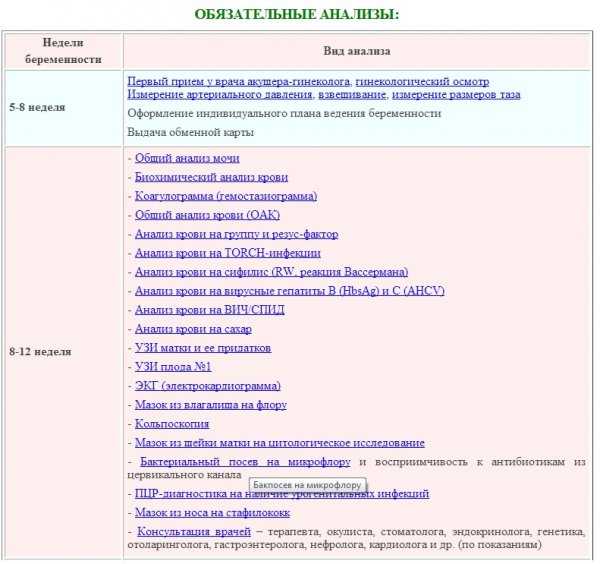Select text "Выдача обменной карты"
600x564 pixels.
(191, 132)
